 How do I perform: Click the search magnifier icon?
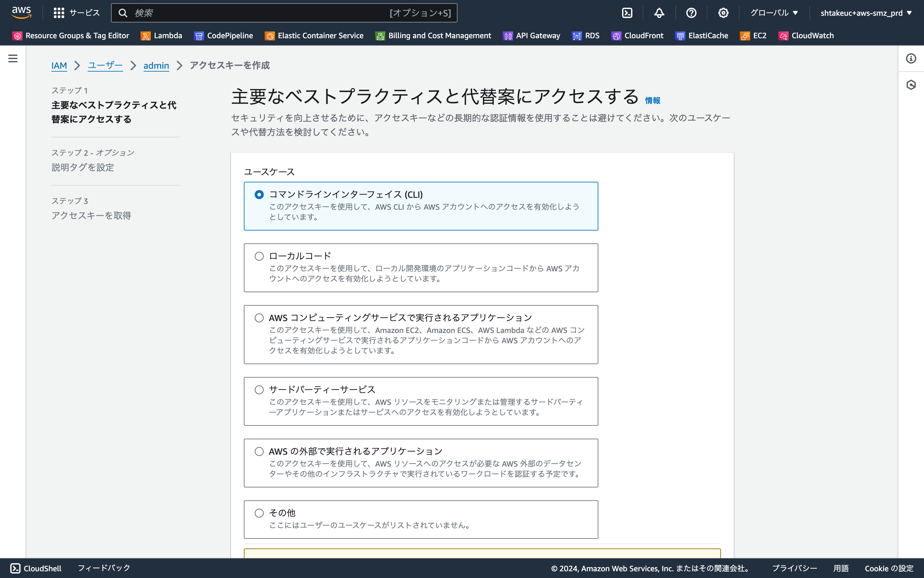123,13
